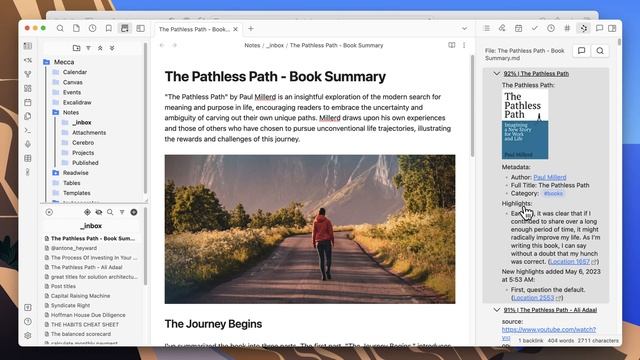
Task: Open the bookmarks icon in top toolbar
Action: tap(109, 29)
